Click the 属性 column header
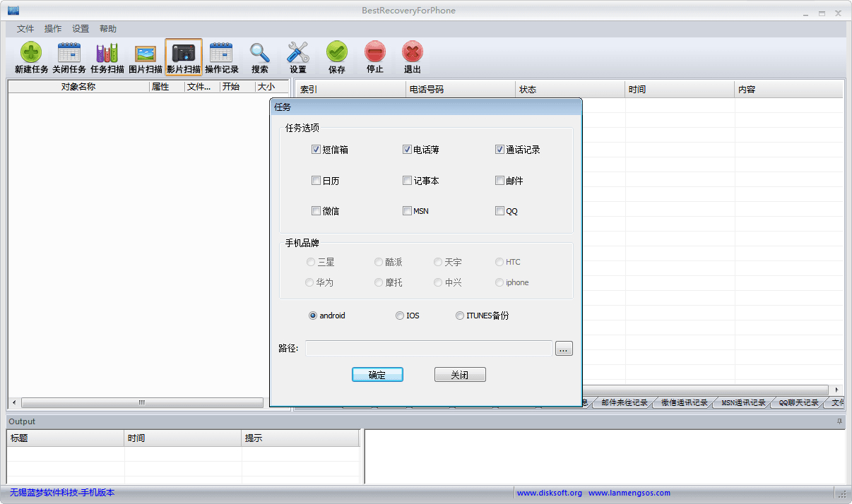Screen dimensions: 852x504 pos(167,87)
